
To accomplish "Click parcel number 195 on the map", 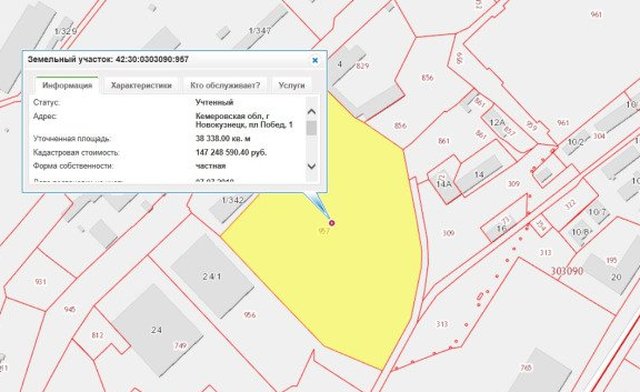I will (x=612, y=260).
